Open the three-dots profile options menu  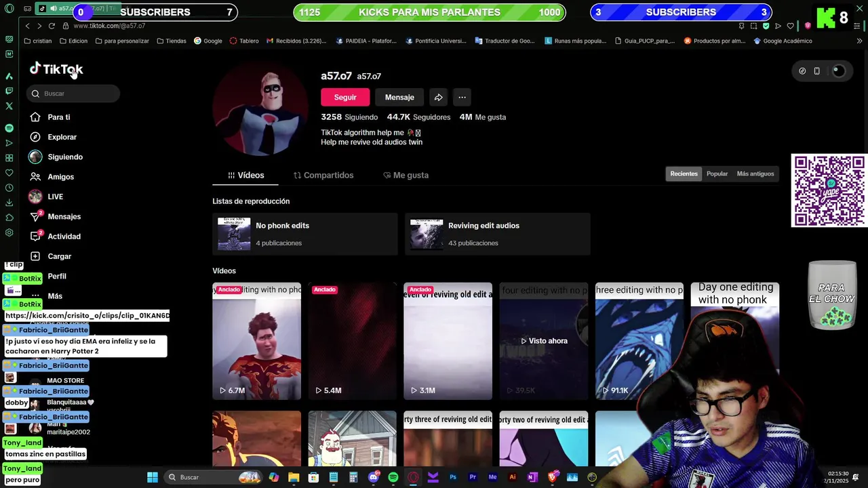coord(462,97)
